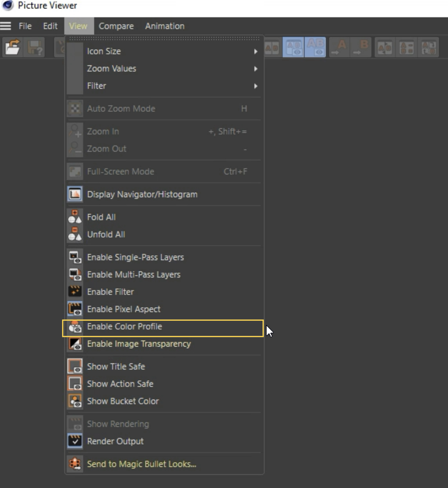Click the Fold All icon
Screen dimensions: 448x488
click(75, 217)
